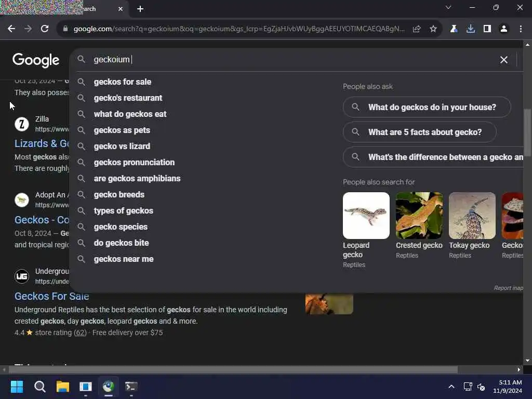Click the scroll-right arrow of horizontal scrollbar
Viewport: 532px width, 399px height.
pyautogui.click(x=519, y=369)
